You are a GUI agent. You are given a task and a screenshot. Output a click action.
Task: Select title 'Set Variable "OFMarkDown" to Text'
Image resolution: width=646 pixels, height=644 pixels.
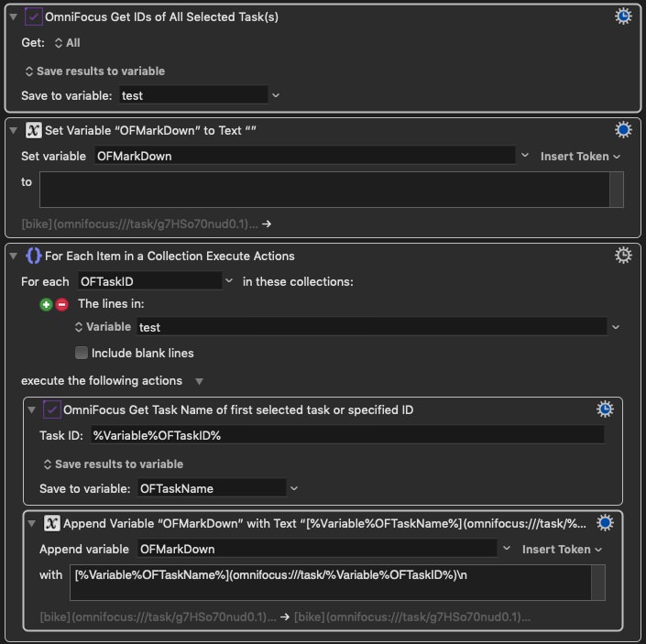tap(150, 130)
